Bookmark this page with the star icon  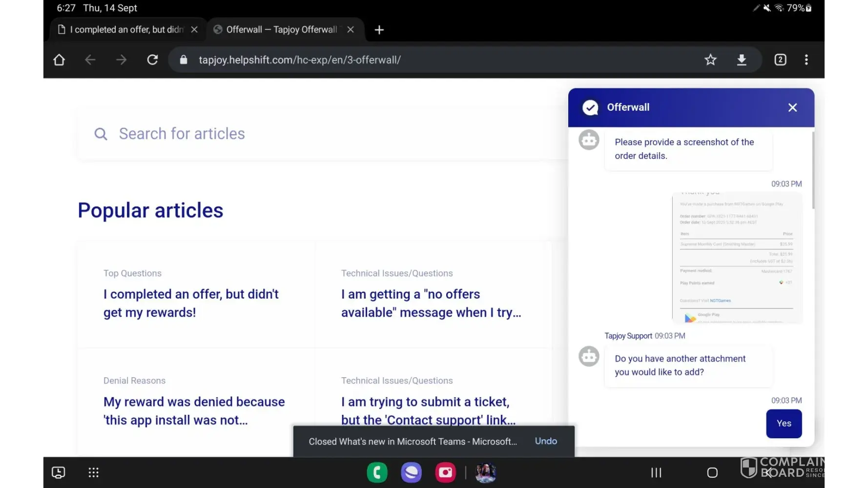pyautogui.click(x=710, y=60)
